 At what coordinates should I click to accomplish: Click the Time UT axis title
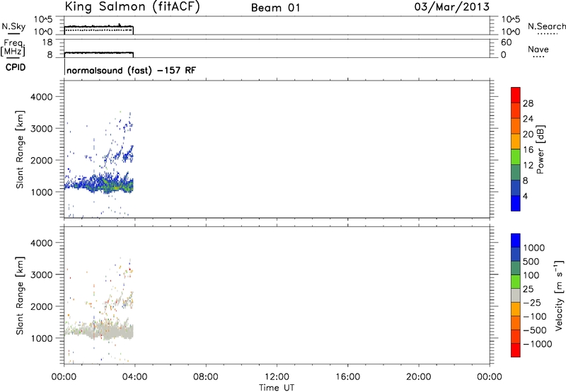pos(277,387)
